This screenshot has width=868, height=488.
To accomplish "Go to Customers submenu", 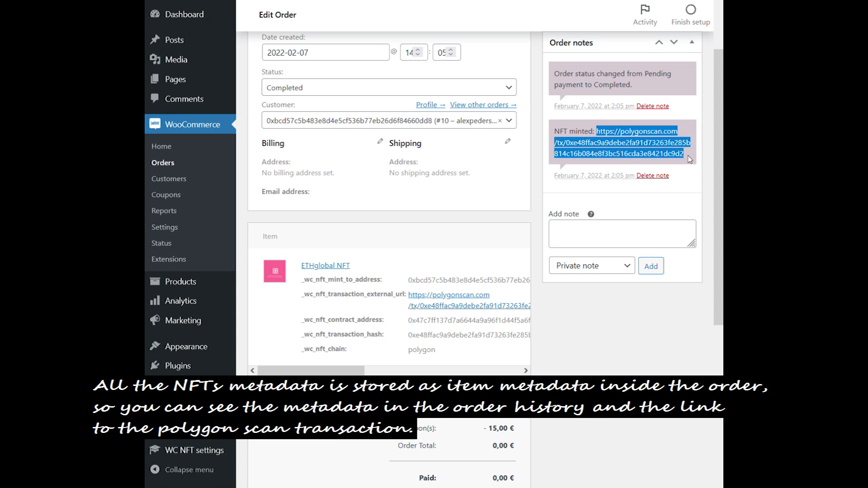I will pos(169,178).
